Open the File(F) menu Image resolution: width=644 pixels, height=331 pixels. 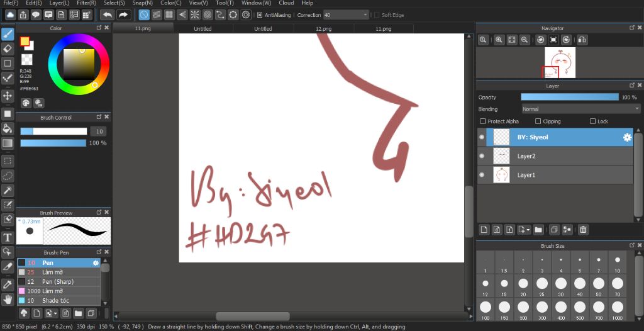(10, 3)
